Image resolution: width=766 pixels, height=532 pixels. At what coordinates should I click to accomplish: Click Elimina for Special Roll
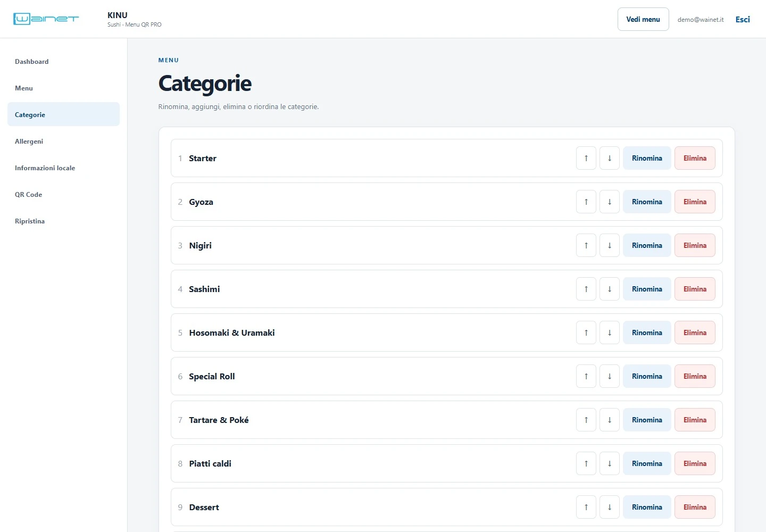pyautogui.click(x=695, y=376)
